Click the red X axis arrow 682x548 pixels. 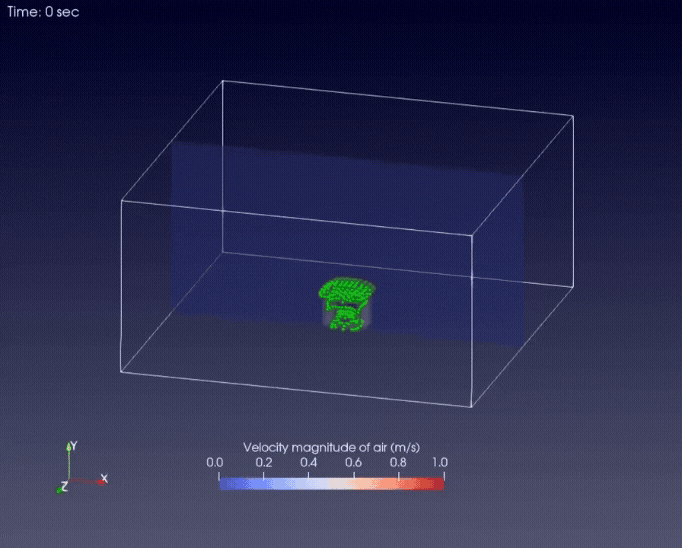(90, 481)
